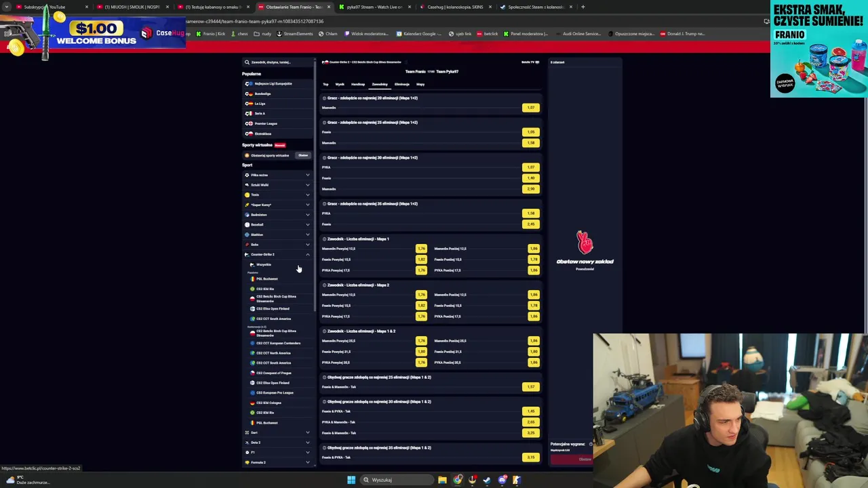Pick Franio 25 eliminations odds 1,05
The image size is (868, 488).
(x=531, y=132)
